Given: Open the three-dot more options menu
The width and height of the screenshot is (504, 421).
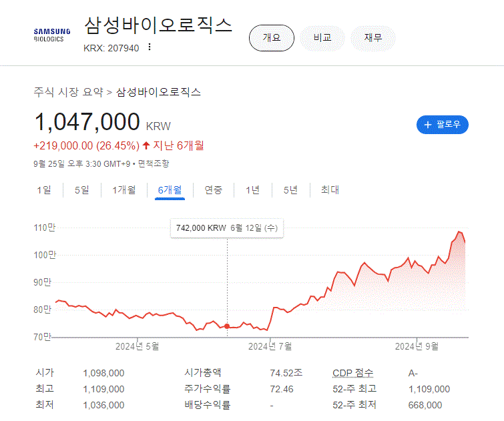Looking at the screenshot, I should (x=150, y=47).
